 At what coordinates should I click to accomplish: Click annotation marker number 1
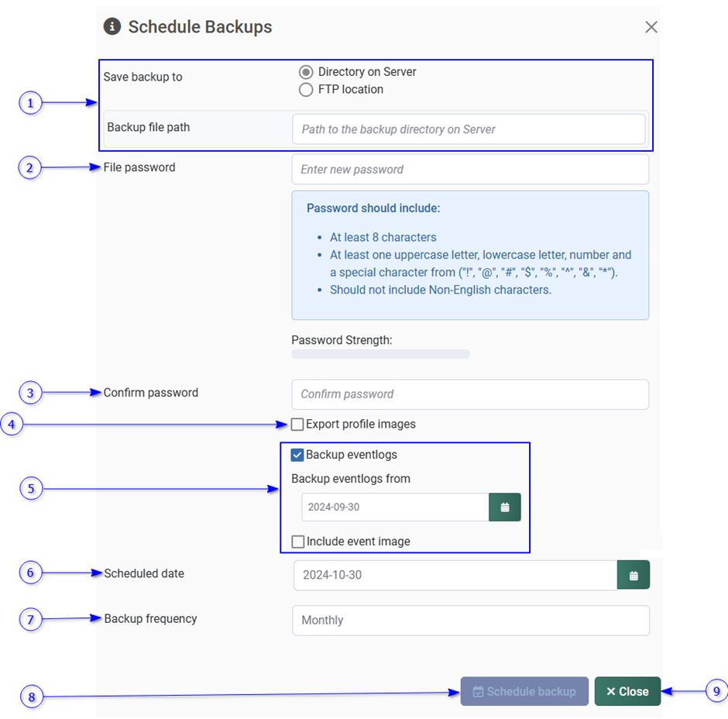(x=30, y=102)
